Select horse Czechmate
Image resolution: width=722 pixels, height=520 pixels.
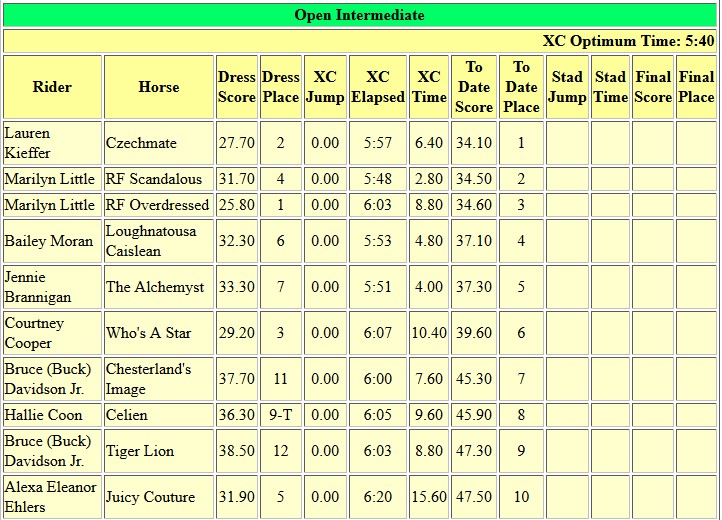coord(141,143)
